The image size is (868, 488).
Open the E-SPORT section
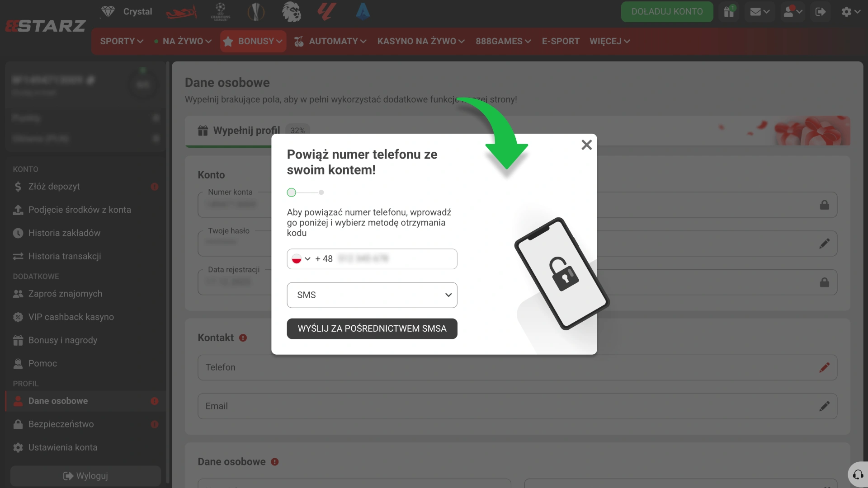[561, 41]
